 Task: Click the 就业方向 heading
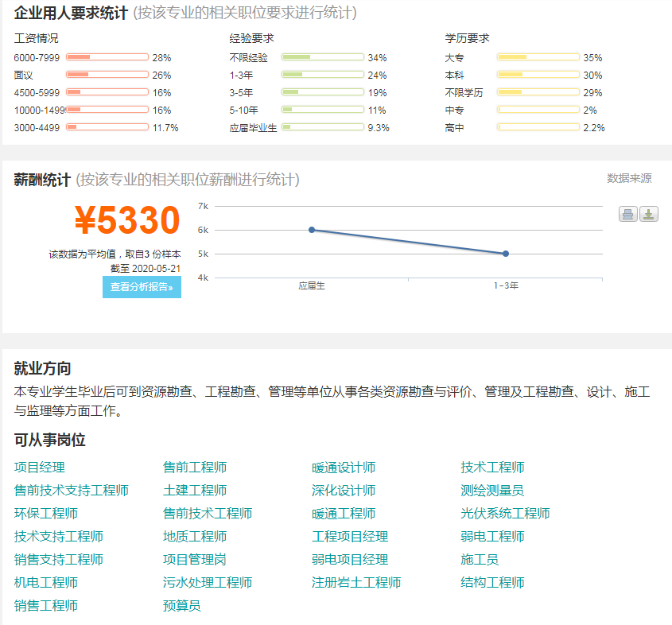tap(42, 368)
